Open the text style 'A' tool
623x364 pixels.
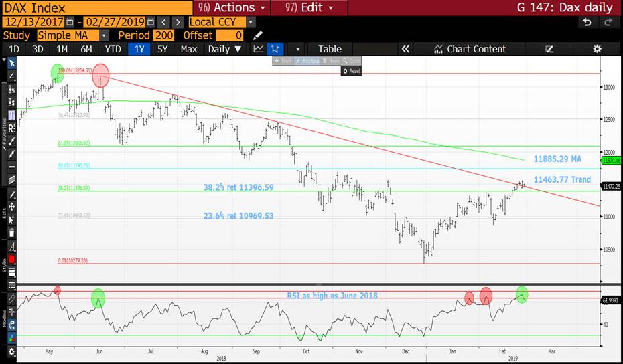coord(12,248)
